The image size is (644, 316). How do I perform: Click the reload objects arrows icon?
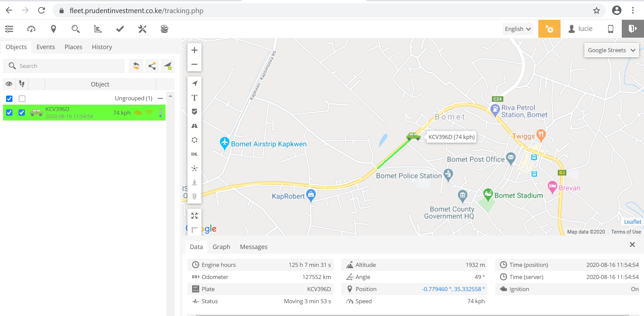pyautogui.click(x=136, y=66)
